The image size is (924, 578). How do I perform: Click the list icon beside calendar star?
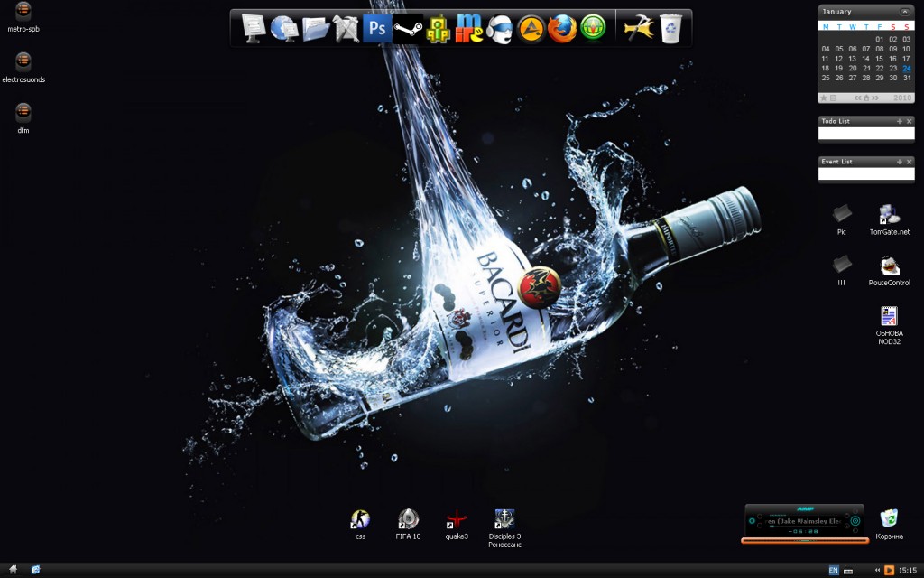point(833,98)
